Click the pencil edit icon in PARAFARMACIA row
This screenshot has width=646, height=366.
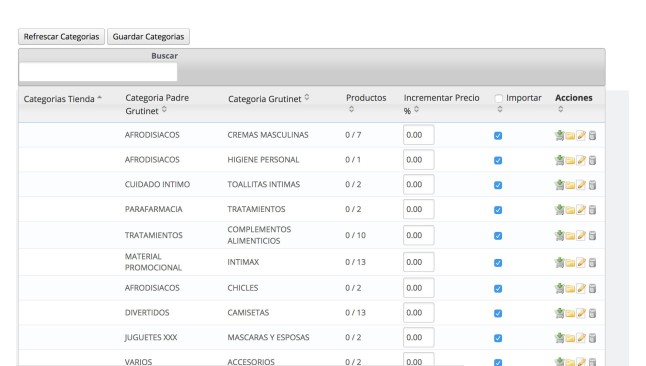[x=581, y=209]
